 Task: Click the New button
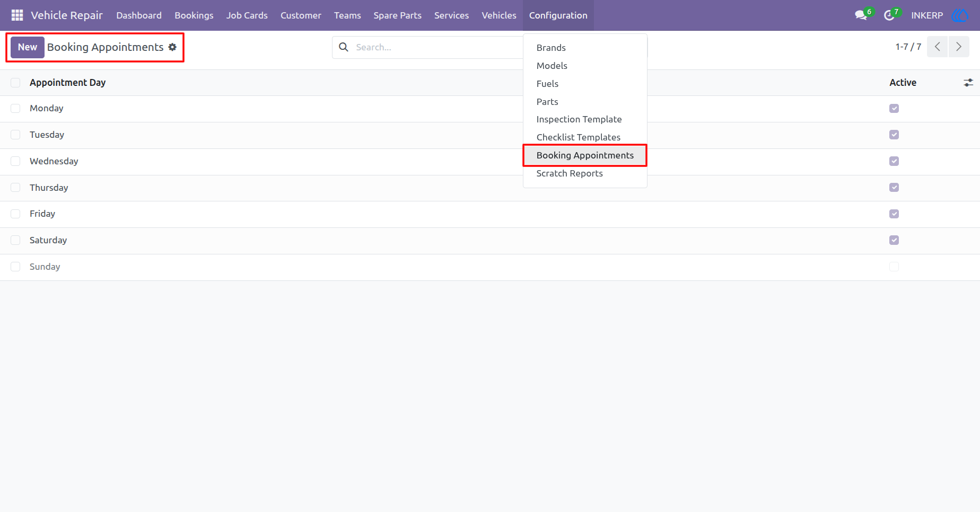click(28, 47)
